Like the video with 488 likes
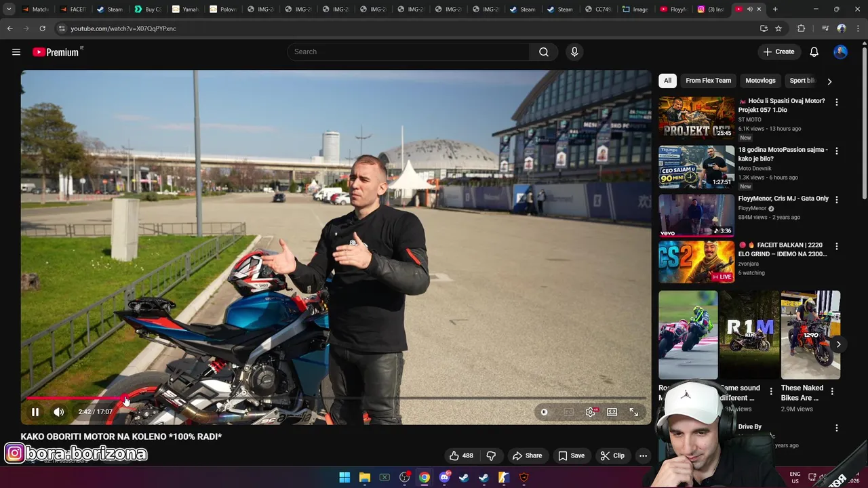 coord(460,455)
